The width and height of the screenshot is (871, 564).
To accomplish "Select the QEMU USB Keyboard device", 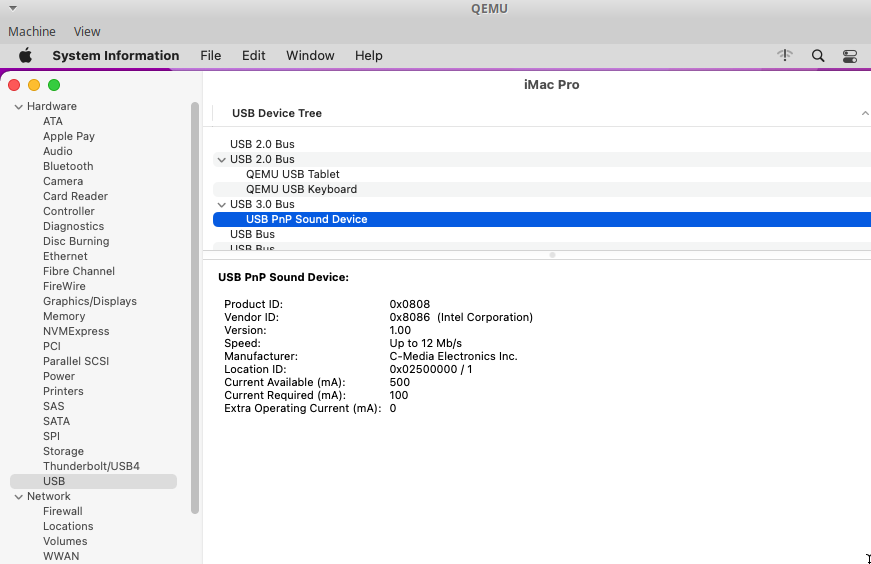I will [x=301, y=189].
